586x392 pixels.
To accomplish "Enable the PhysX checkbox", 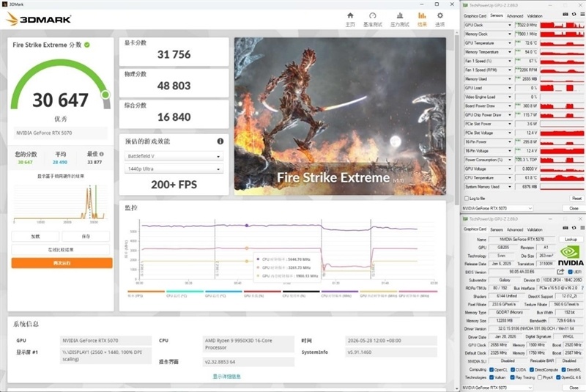I will pyautogui.click(x=540, y=377).
